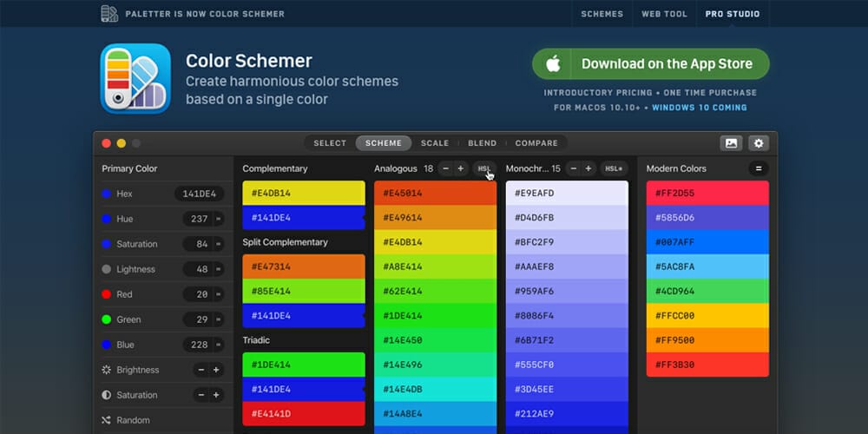Click the Saturation half-circle icon

106,395
